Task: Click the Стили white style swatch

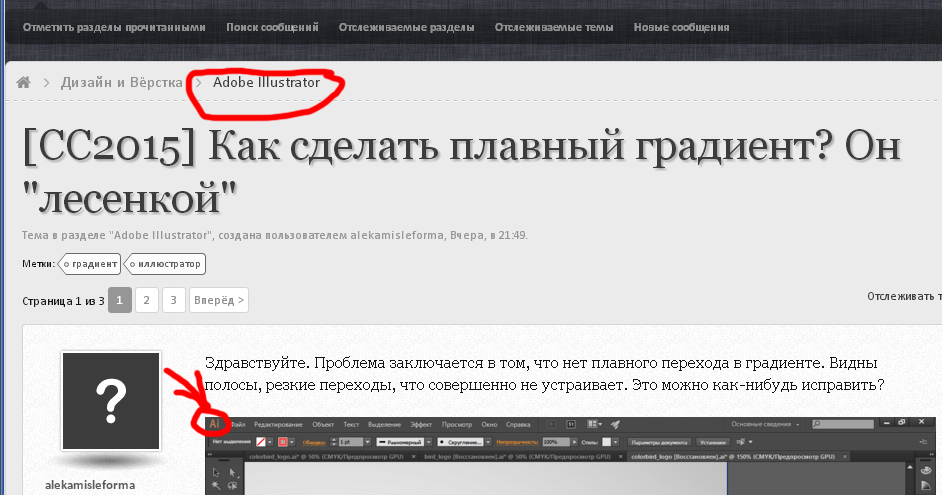Action: coord(606,442)
